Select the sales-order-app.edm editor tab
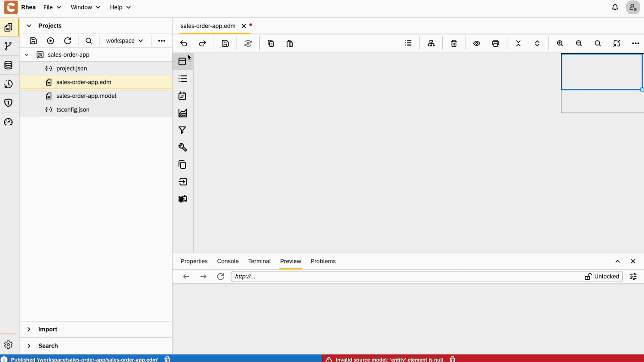The height and width of the screenshot is (362, 644). click(x=208, y=26)
